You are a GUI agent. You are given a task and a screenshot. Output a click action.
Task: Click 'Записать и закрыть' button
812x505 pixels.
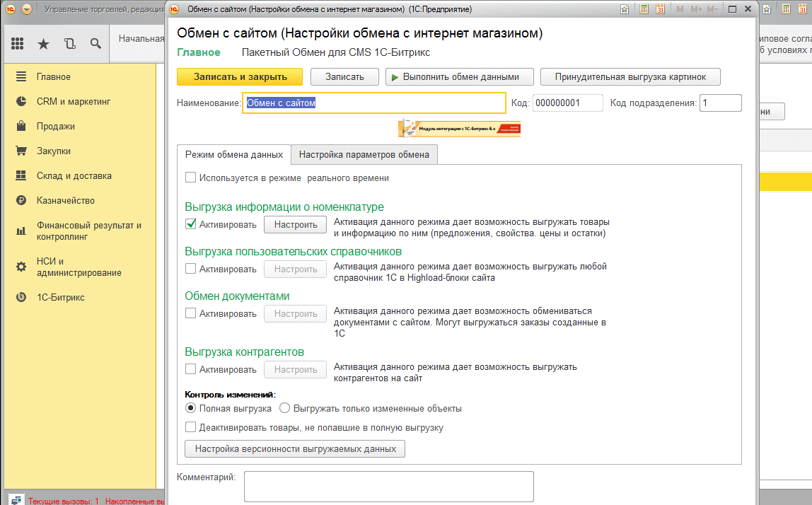pos(240,77)
